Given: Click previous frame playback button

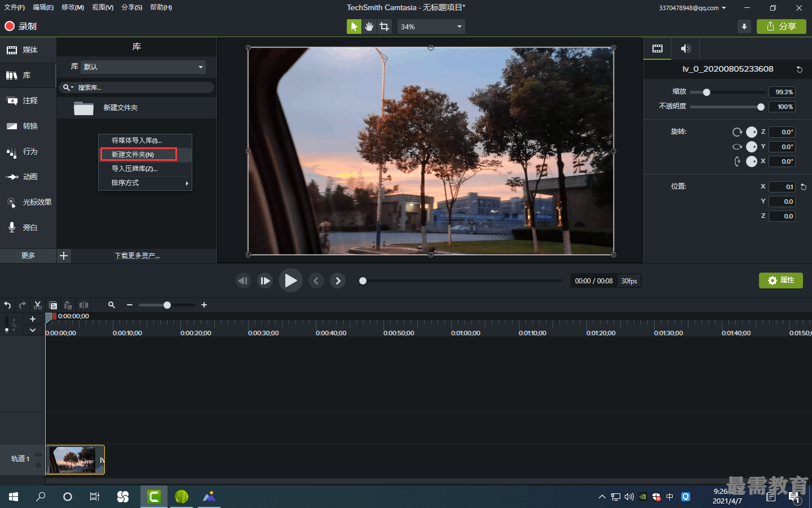Looking at the screenshot, I should coord(243,281).
